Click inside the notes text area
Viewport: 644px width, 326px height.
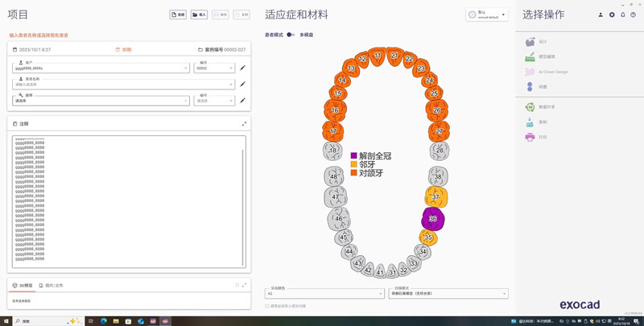coord(127,201)
